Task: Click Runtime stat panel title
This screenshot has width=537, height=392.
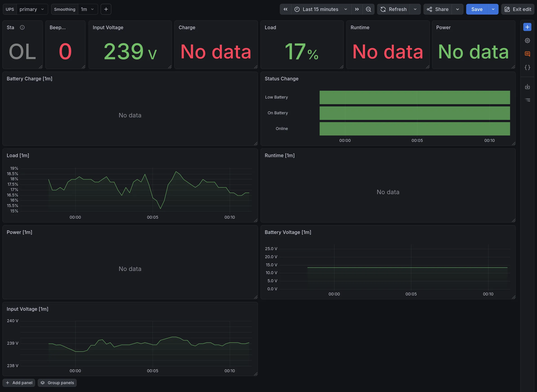Action: pyautogui.click(x=360, y=28)
